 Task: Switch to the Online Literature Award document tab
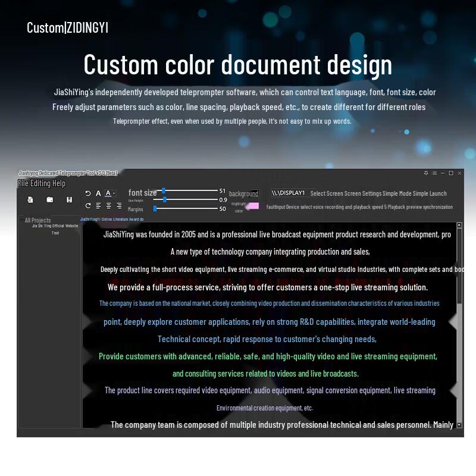(x=112, y=219)
